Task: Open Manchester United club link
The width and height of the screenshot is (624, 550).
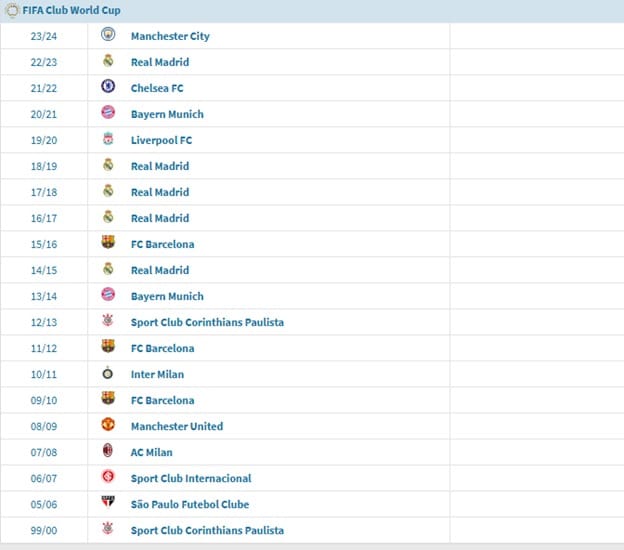Action: click(x=177, y=426)
